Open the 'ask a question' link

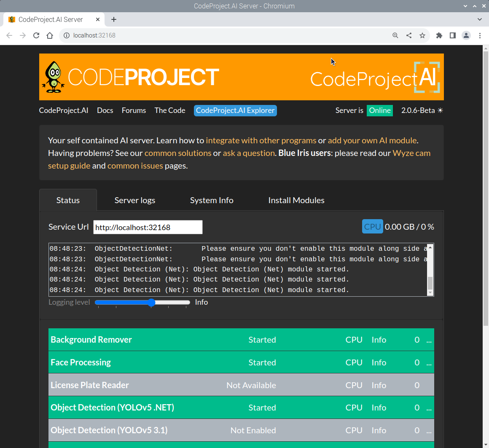pyautogui.click(x=249, y=153)
